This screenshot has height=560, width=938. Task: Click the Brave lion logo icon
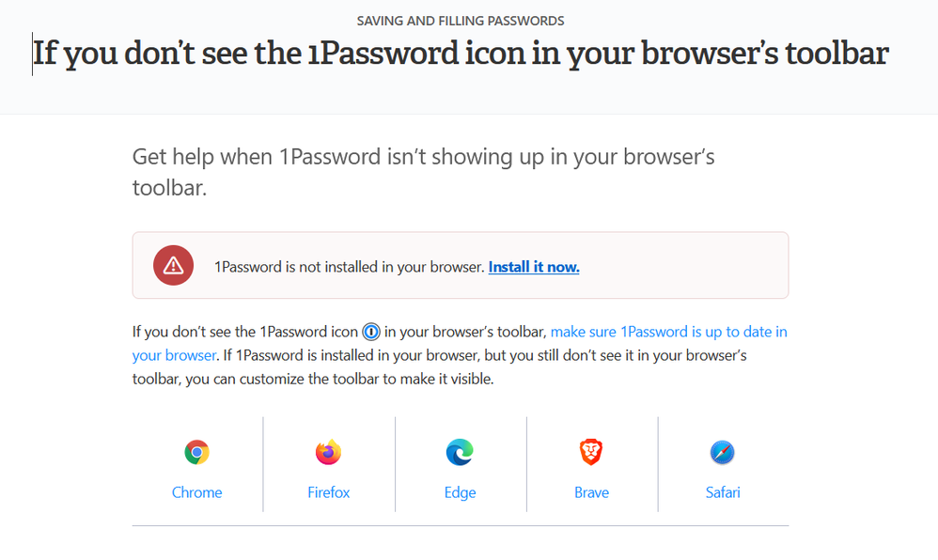591,453
